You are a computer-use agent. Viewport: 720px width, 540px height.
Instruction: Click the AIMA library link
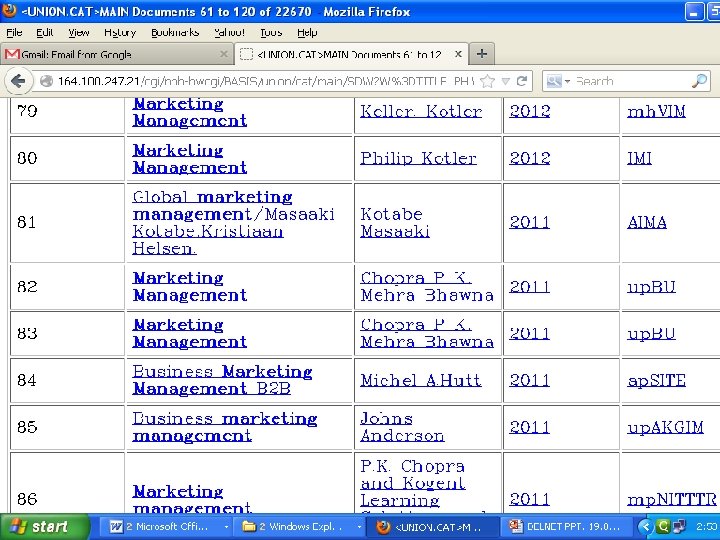coord(647,223)
